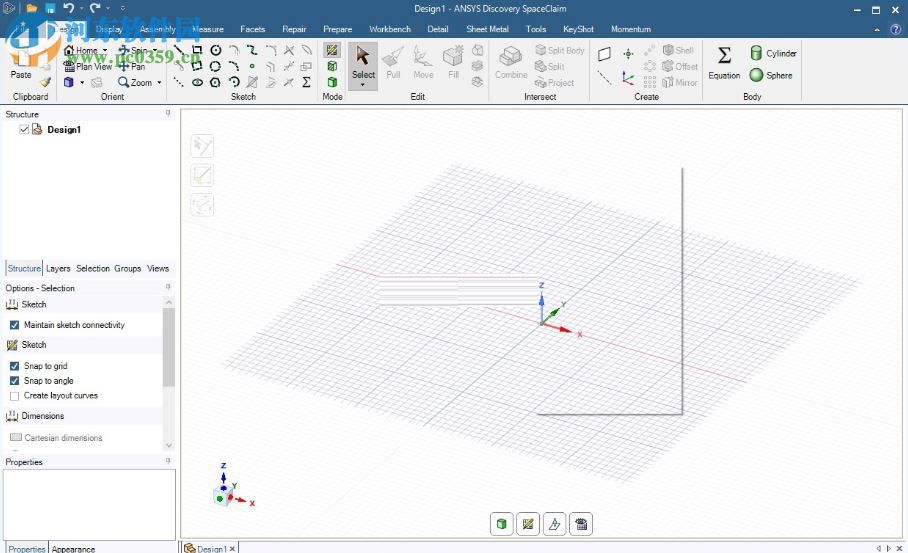
Task: Create a Sphere body
Action: point(771,75)
